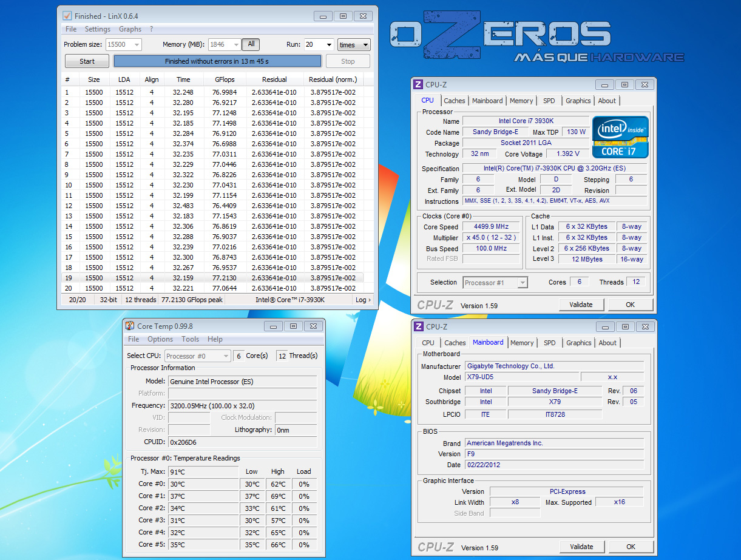Switch to Caches tab in upper CPU-Z window

click(x=454, y=101)
